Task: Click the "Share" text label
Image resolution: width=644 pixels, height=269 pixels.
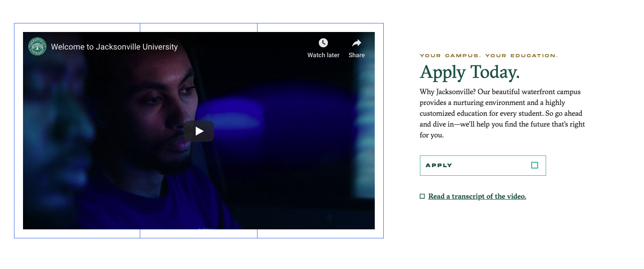Action: click(357, 55)
